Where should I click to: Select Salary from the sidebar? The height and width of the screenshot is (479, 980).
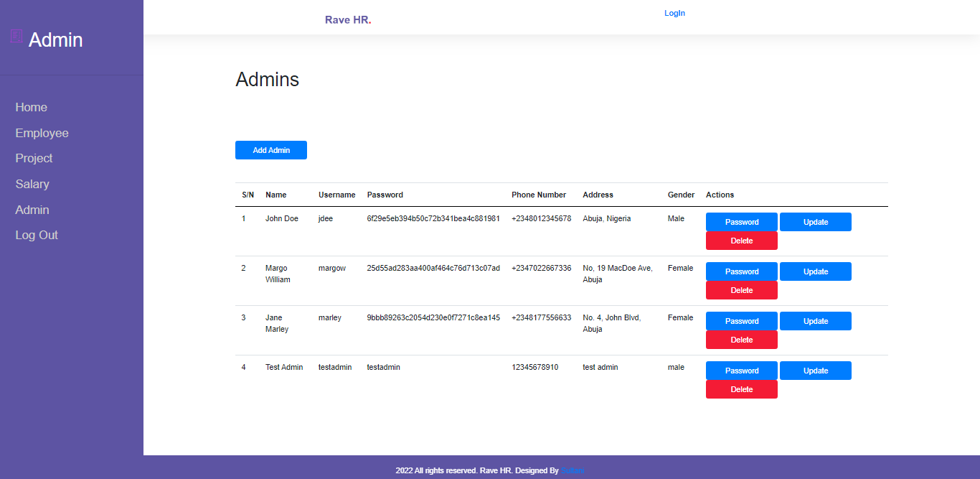click(32, 184)
